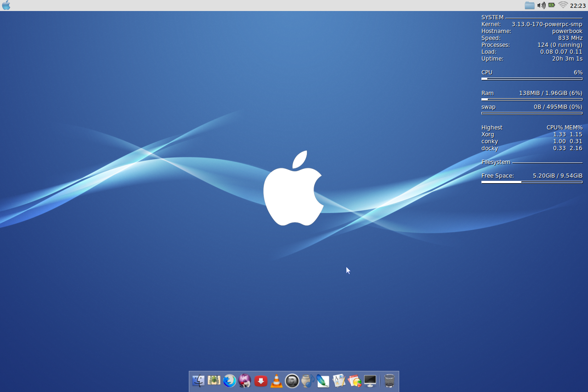Launch the vase with music note app

(x=308, y=381)
